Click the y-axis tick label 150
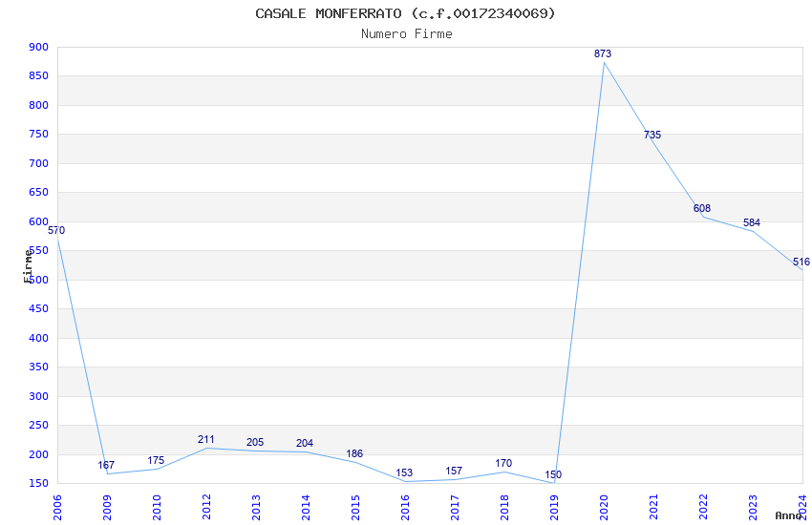This screenshot has width=812, height=525. tap(39, 484)
